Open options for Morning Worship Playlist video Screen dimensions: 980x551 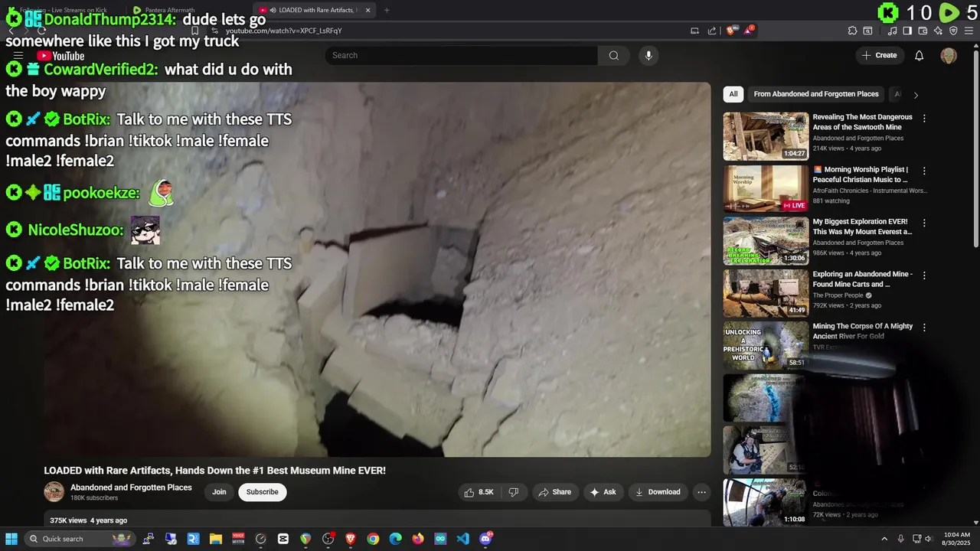[924, 171]
